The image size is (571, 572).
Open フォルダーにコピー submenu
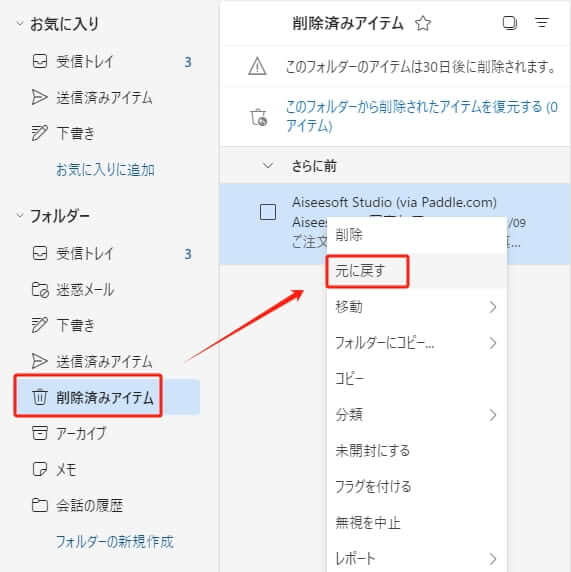[x=416, y=343]
